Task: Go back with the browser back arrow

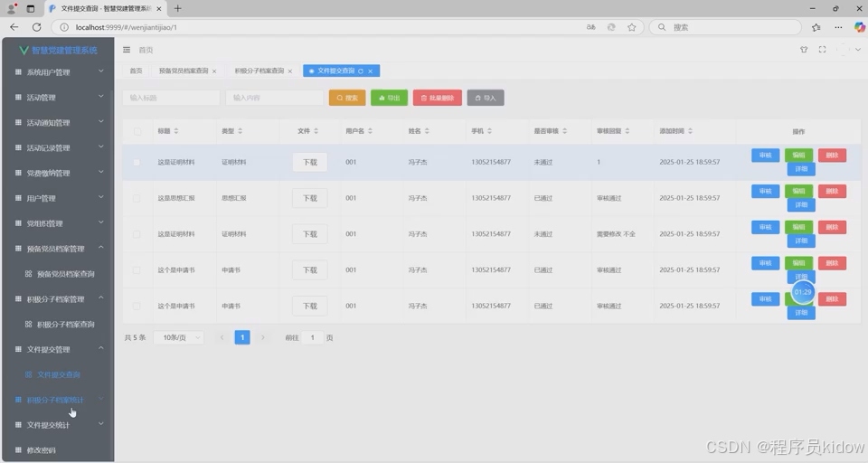Action: click(x=14, y=27)
